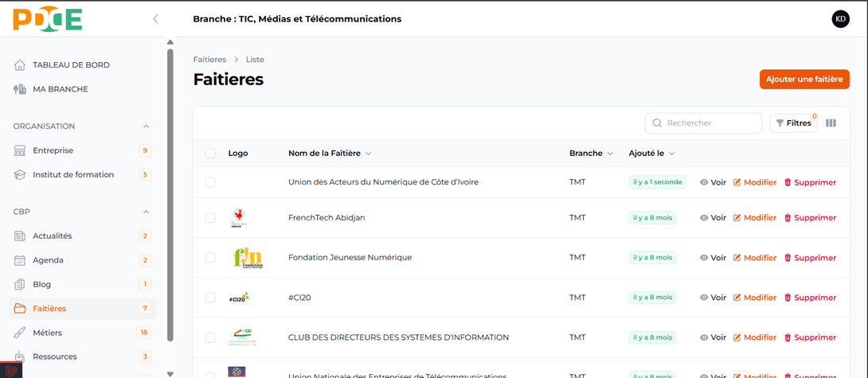Click the Faitieres breadcrumb link
The height and width of the screenshot is (378, 868).
coord(209,60)
